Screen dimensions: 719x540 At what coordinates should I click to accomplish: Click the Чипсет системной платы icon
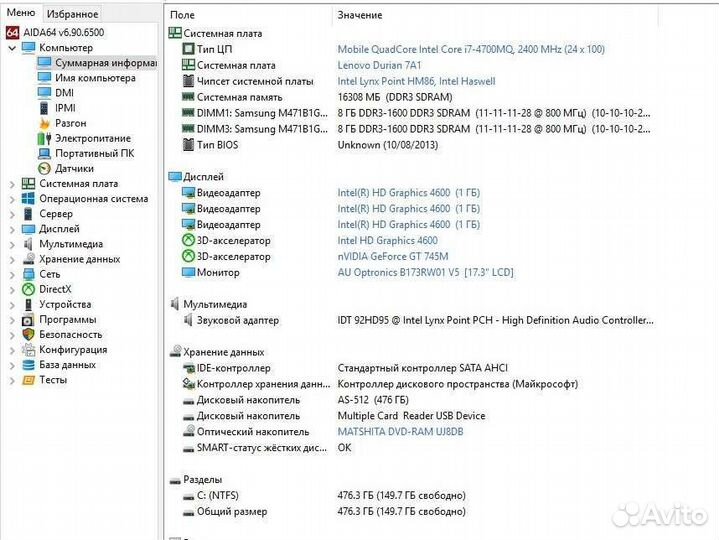point(188,81)
